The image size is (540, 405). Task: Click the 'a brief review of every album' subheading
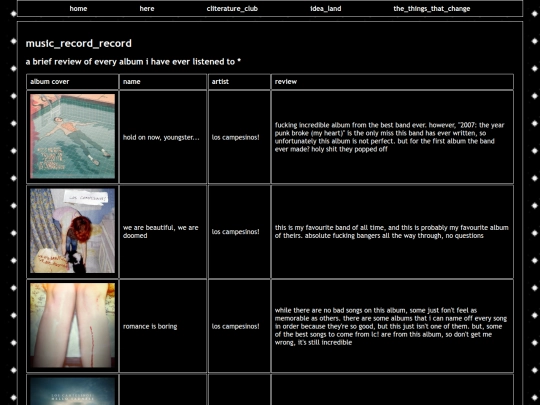(133, 62)
